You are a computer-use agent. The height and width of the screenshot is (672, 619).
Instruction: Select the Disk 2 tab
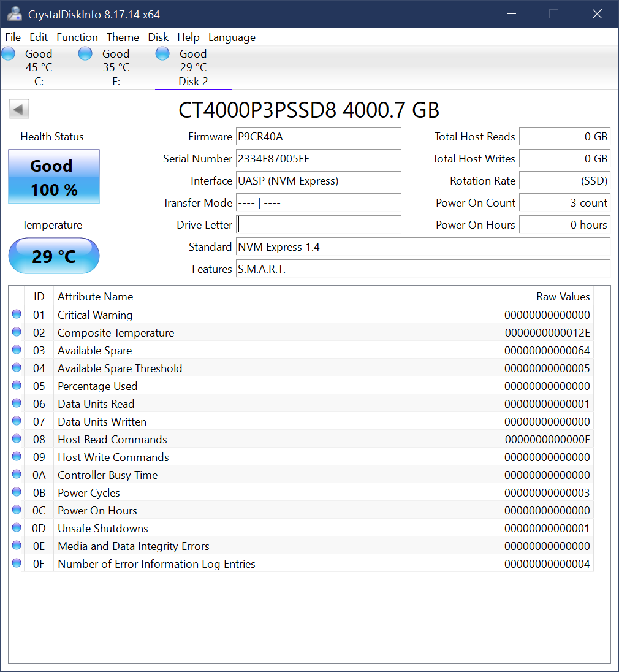193,67
